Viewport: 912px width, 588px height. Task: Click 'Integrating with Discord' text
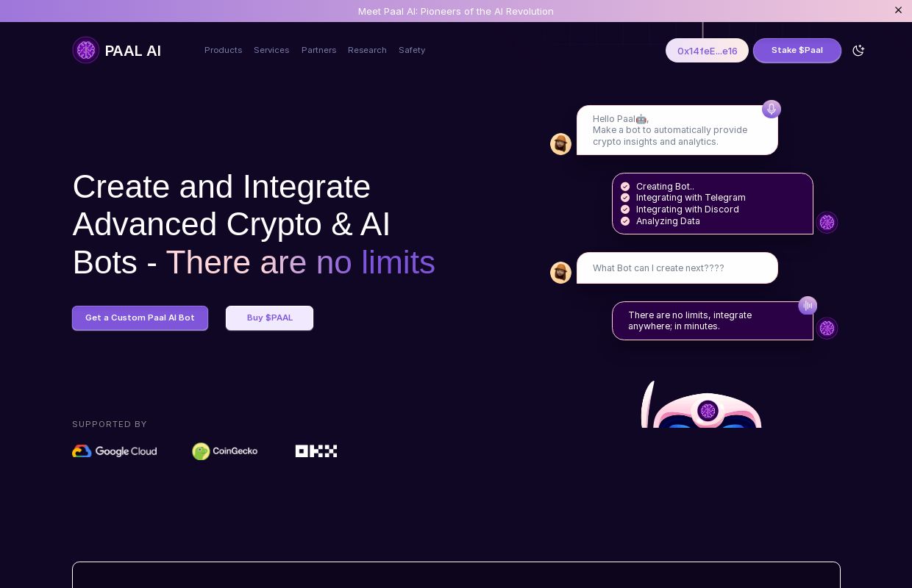point(688,209)
